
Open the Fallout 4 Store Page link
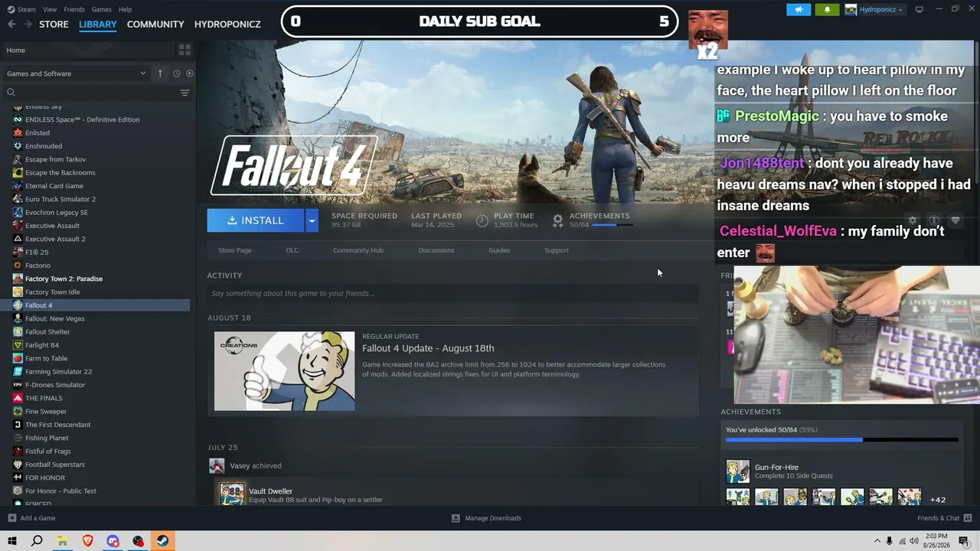pyautogui.click(x=235, y=250)
